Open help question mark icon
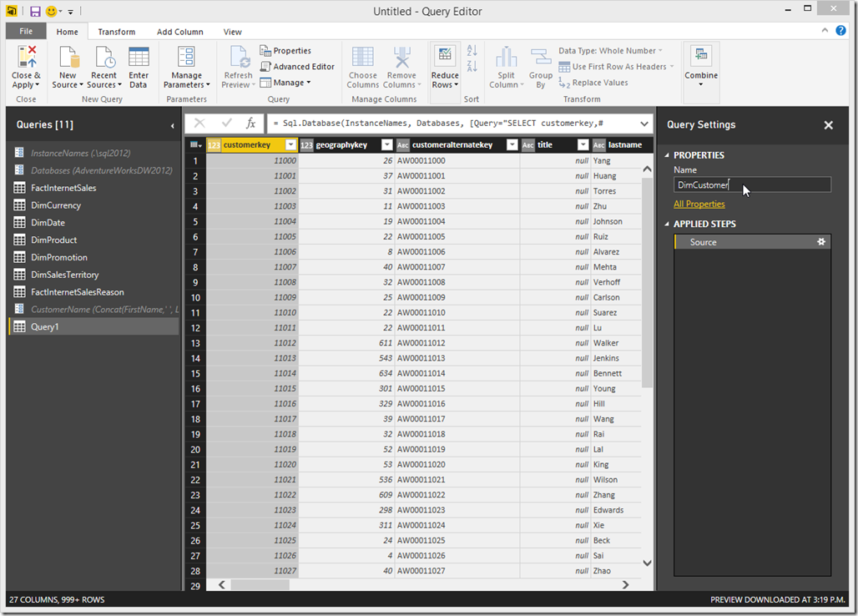The image size is (858, 616). [841, 31]
